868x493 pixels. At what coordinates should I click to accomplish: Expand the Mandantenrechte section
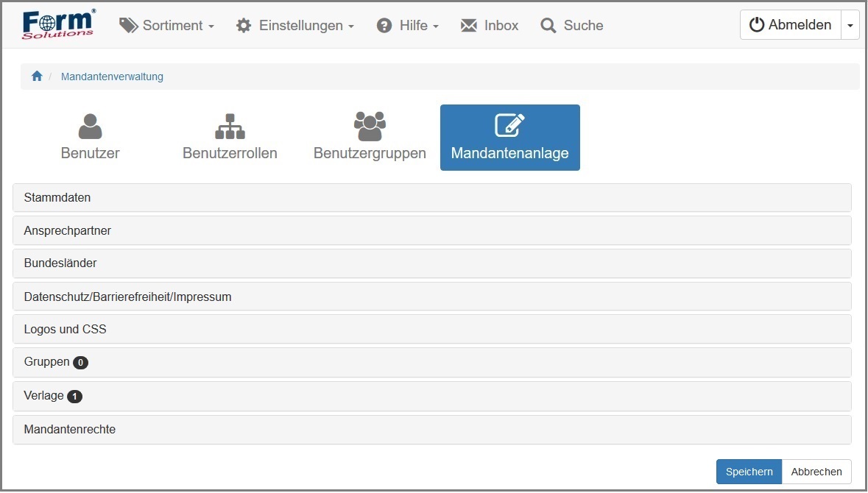click(431, 430)
